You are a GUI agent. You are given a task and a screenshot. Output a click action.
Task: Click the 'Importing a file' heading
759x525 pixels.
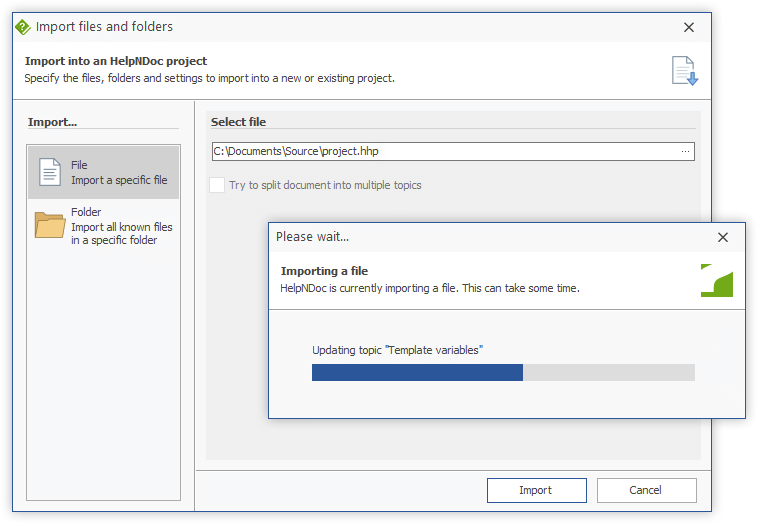[x=324, y=271]
